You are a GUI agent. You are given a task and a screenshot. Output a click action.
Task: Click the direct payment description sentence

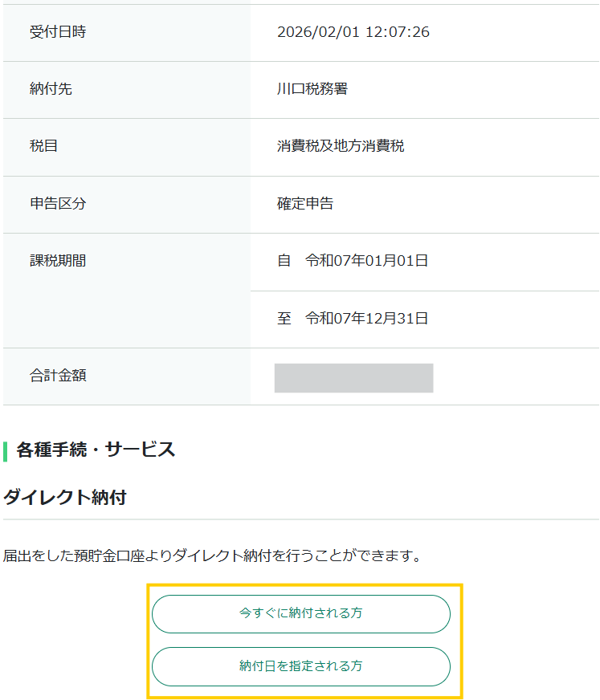coord(213,556)
